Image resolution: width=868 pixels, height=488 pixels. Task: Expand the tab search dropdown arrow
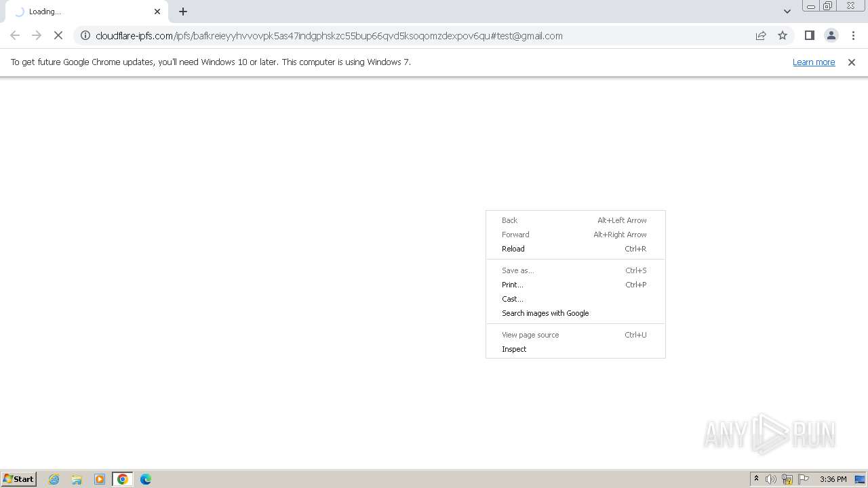point(787,12)
